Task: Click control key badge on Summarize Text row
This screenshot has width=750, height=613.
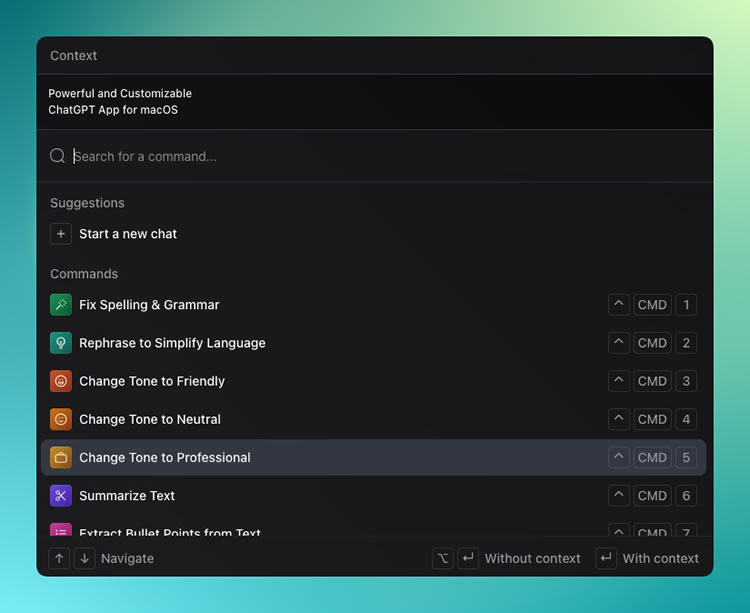Action: click(618, 496)
